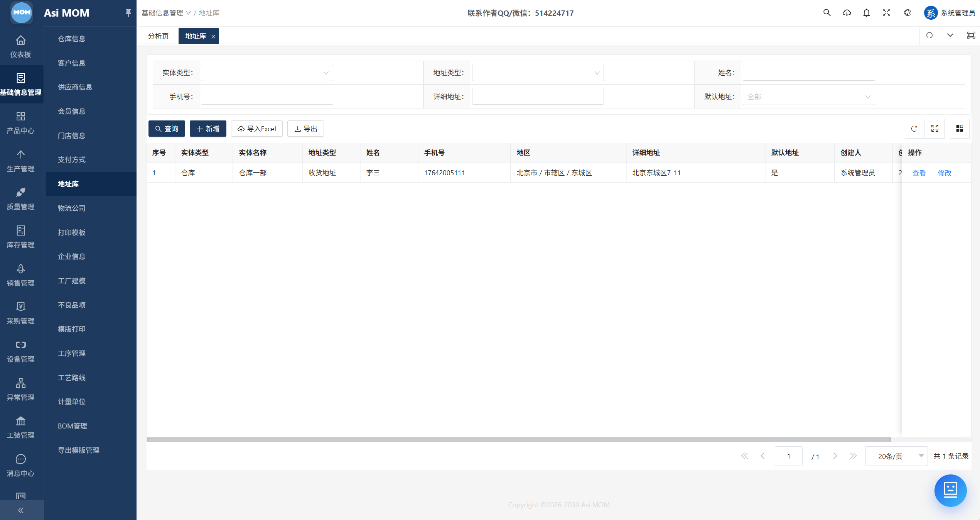Open the 客户信息 menu item

pyautogui.click(x=71, y=63)
